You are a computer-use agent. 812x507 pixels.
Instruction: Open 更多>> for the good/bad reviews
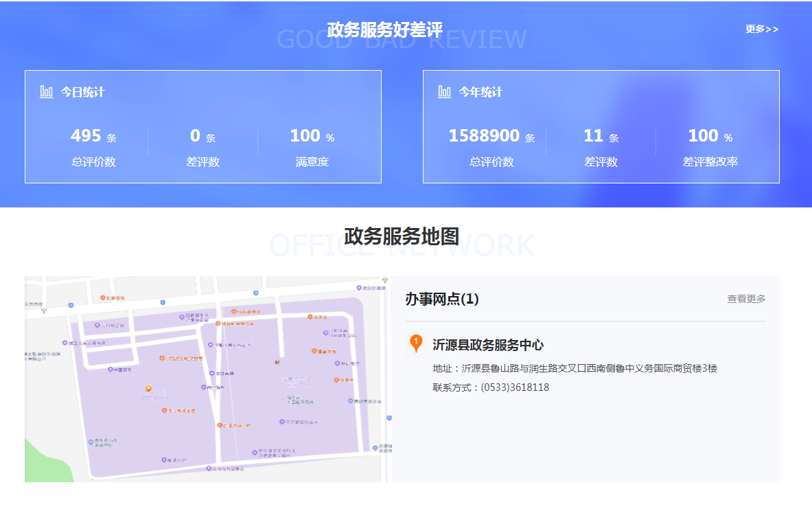tap(762, 29)
